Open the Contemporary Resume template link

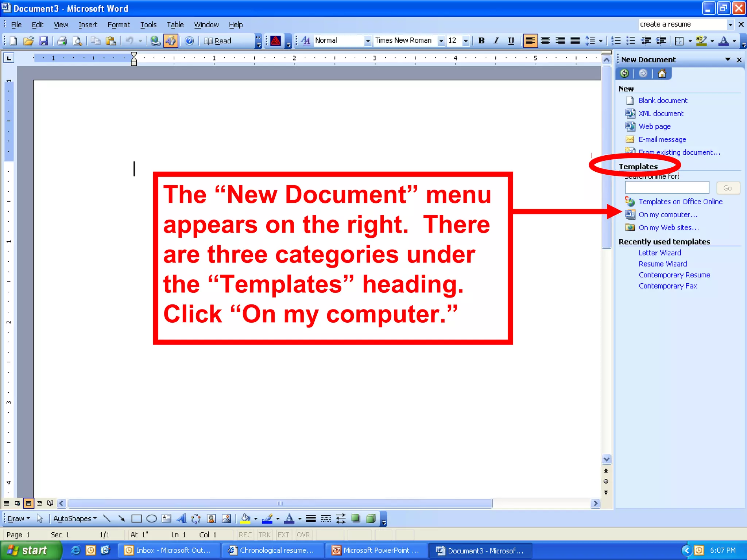click(674, 275)
